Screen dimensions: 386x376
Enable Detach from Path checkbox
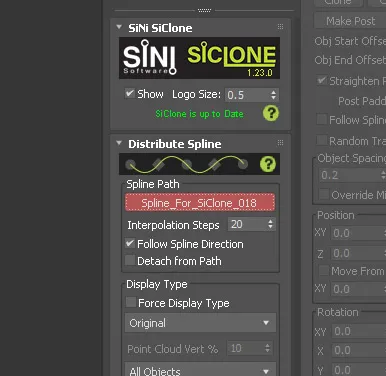pyautogui.click(x=130, y=260)
